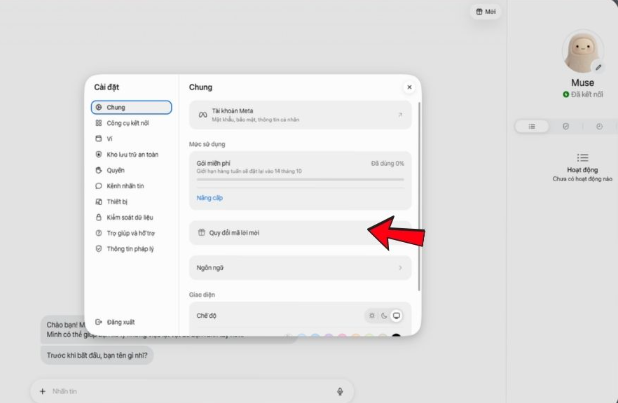Switch Chế độ to dark mode moon
Viewport: 618px width, 403px height.
384,315
